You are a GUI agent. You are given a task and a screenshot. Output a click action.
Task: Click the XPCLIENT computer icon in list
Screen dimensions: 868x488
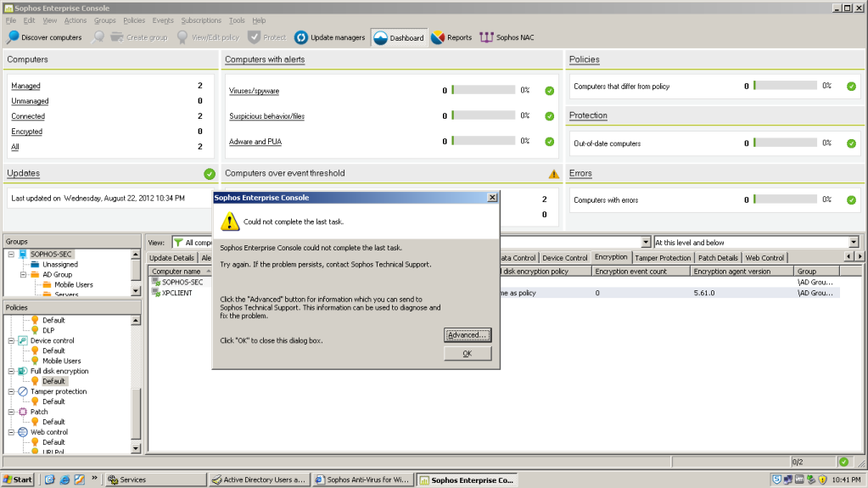(x=156, y=293)
